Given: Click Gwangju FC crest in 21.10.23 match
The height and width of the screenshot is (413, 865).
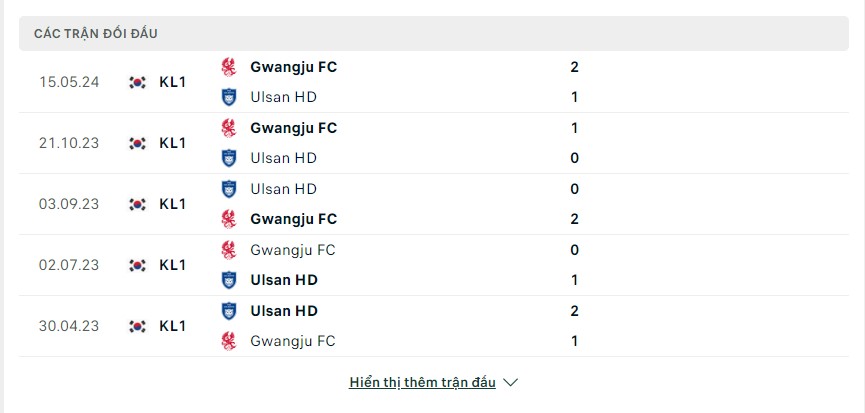Looking at the screenshot, I should pyautogui.click(x=228, y=128).
